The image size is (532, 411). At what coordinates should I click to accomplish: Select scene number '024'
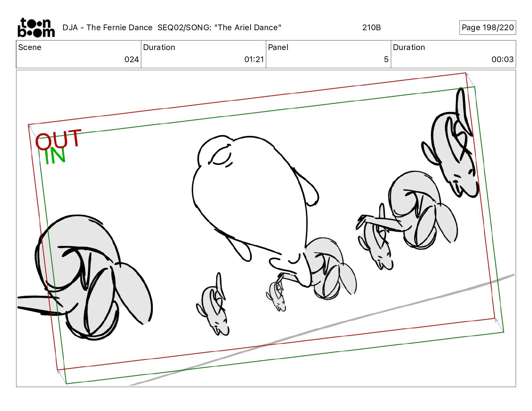click(132, 59)
